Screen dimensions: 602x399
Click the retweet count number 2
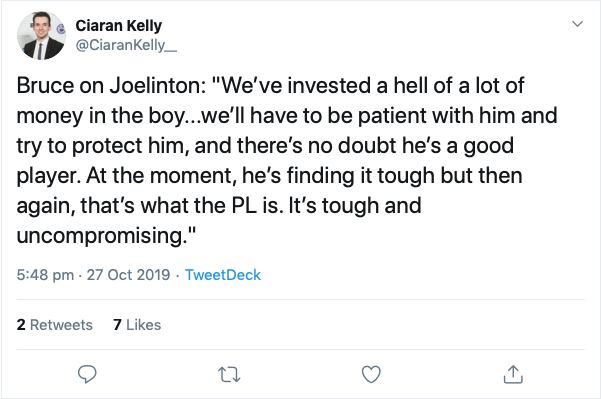[21, 325]
